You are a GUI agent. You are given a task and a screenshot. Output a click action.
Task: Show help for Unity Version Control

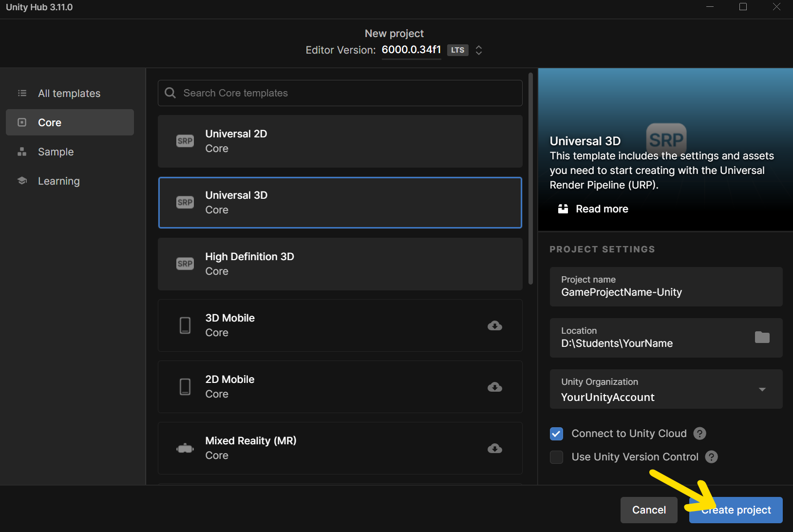click(x=712, y=457)
